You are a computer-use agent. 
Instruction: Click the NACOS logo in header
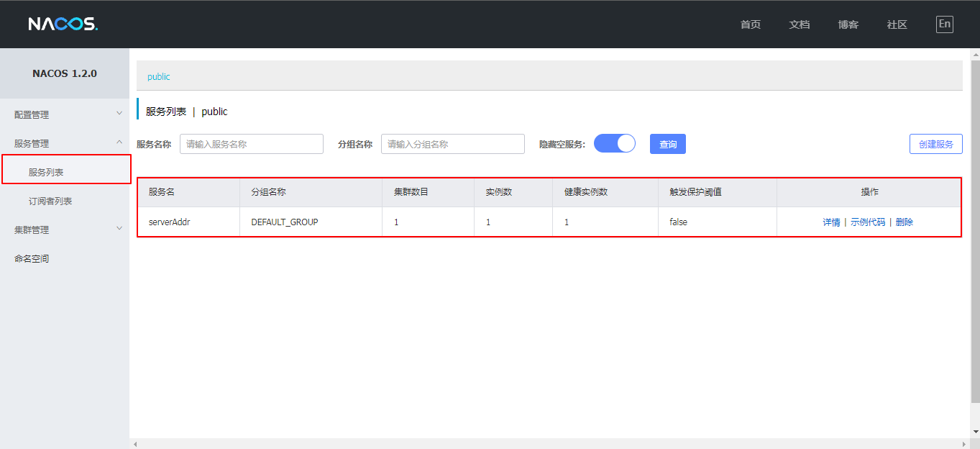click(x=63, y=24)
